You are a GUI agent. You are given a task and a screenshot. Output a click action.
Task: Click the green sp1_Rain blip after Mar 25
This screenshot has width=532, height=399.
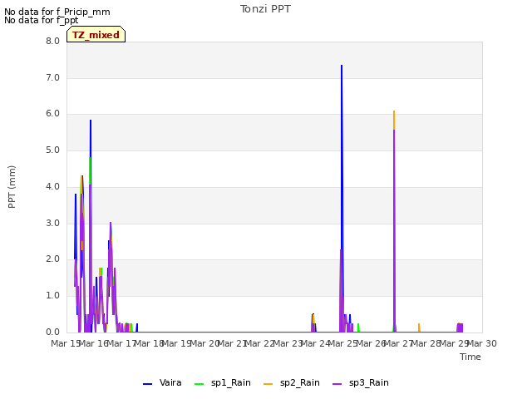click(x=358, y=328)
